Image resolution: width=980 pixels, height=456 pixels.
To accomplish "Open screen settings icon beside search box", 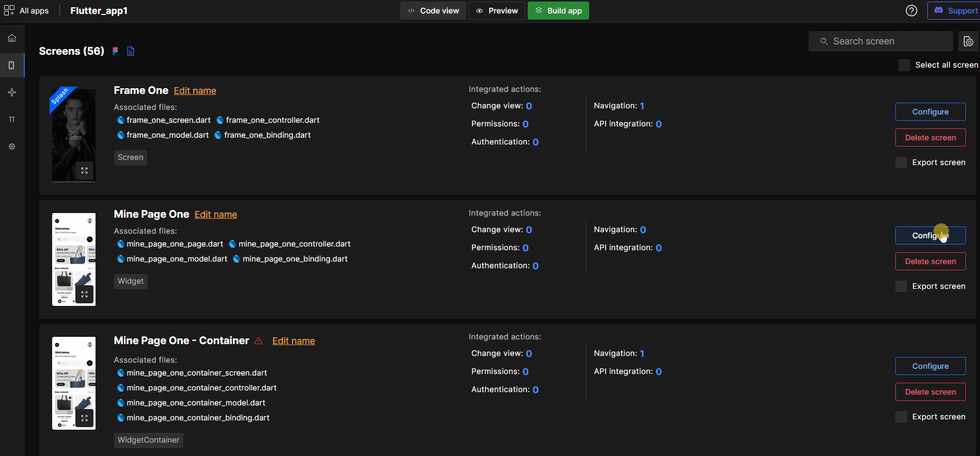I will (968, 41).
